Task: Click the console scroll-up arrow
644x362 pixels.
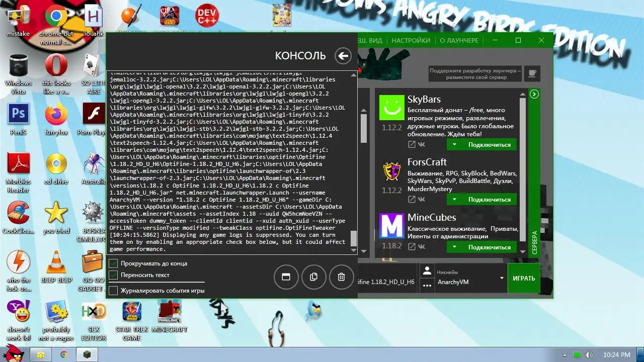Action: (x=354, y=75)
